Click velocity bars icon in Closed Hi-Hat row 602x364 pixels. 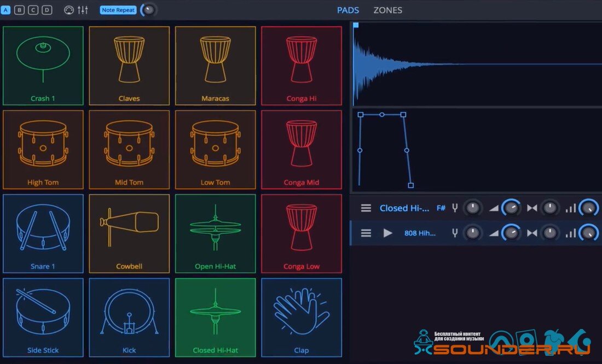(x=570, y=208)
